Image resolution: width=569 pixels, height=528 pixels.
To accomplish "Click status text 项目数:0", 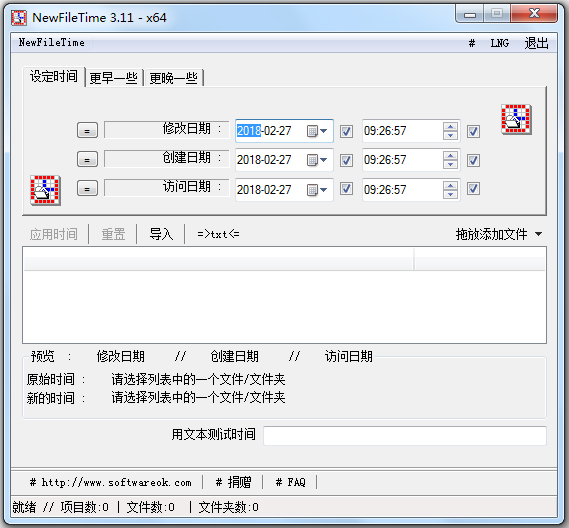I will [84, 507].
